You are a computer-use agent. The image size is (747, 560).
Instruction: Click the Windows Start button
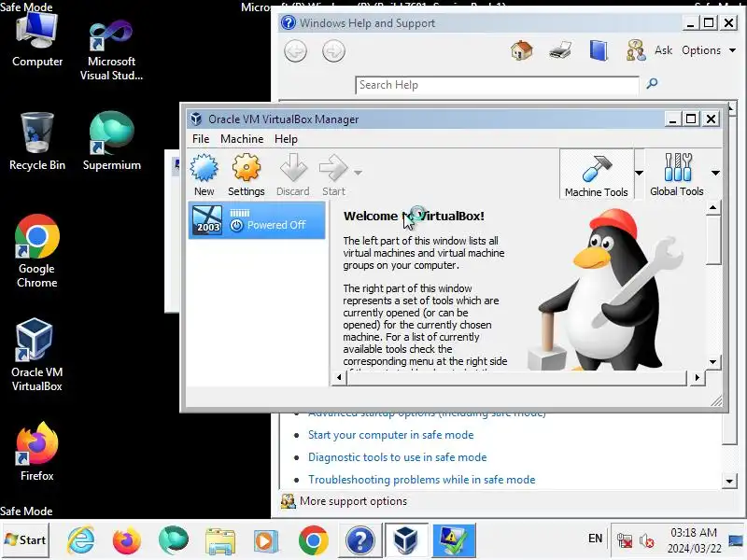25,540
